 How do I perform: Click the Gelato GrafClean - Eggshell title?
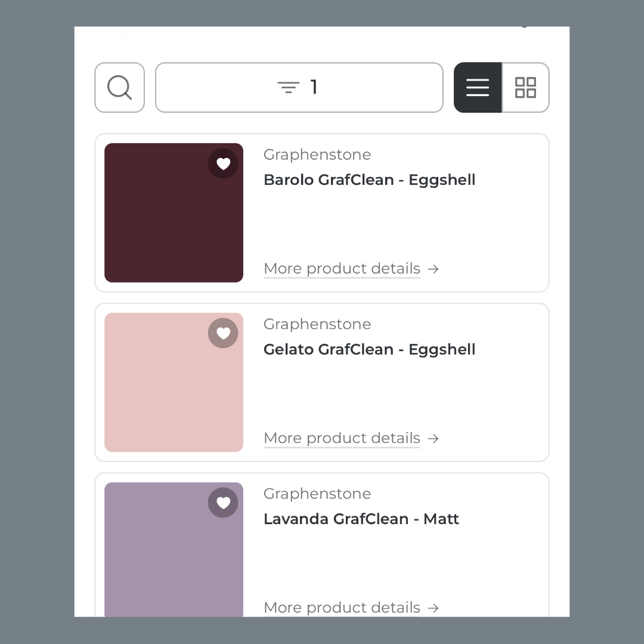(x=369, y=349)
